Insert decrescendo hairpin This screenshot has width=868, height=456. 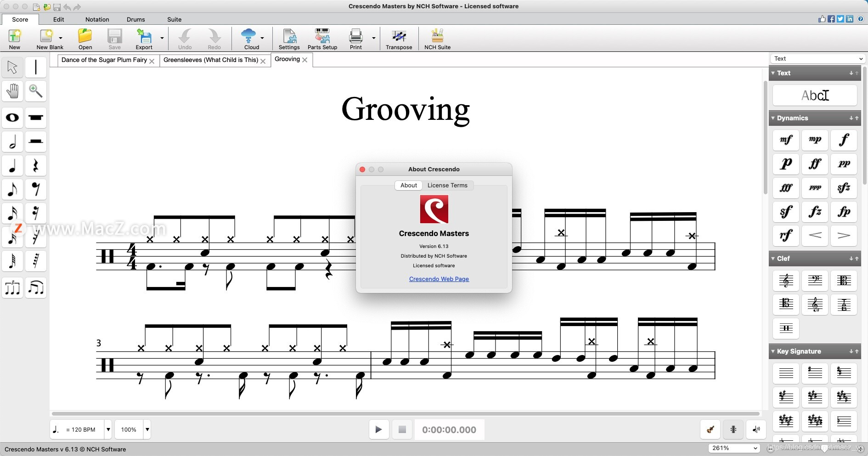click(x=844, y=236)
